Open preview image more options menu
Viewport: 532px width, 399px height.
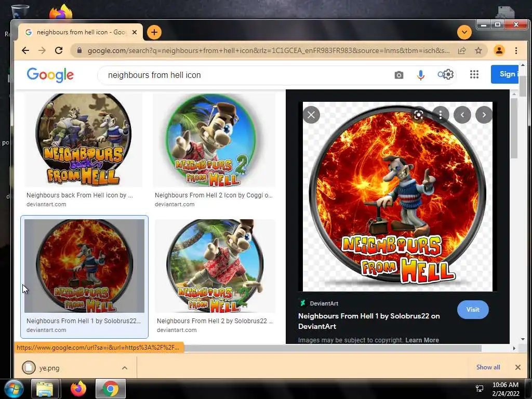(441, 115)
